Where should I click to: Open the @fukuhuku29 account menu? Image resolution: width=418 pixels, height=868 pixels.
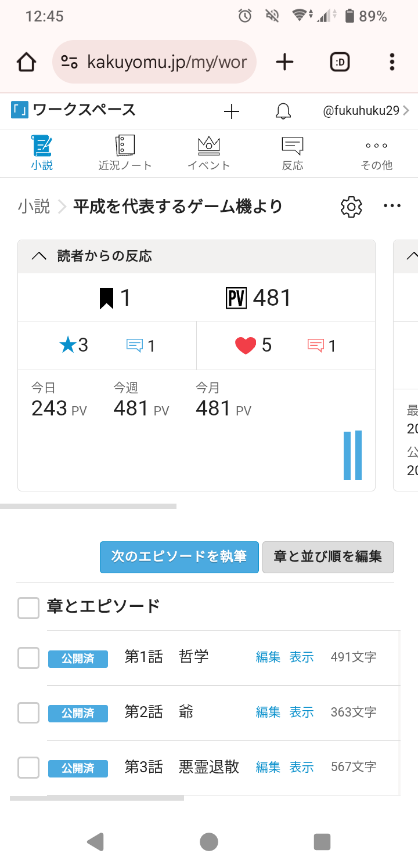(366, 111)
